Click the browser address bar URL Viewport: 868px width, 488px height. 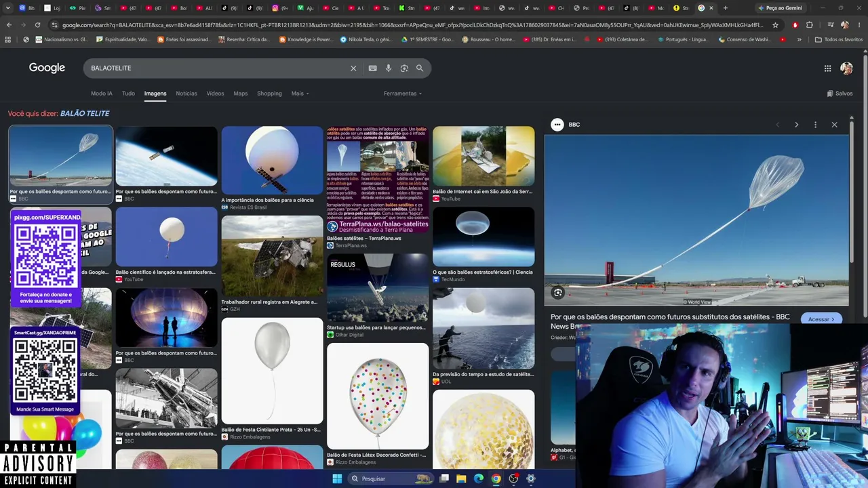point(414,25)
